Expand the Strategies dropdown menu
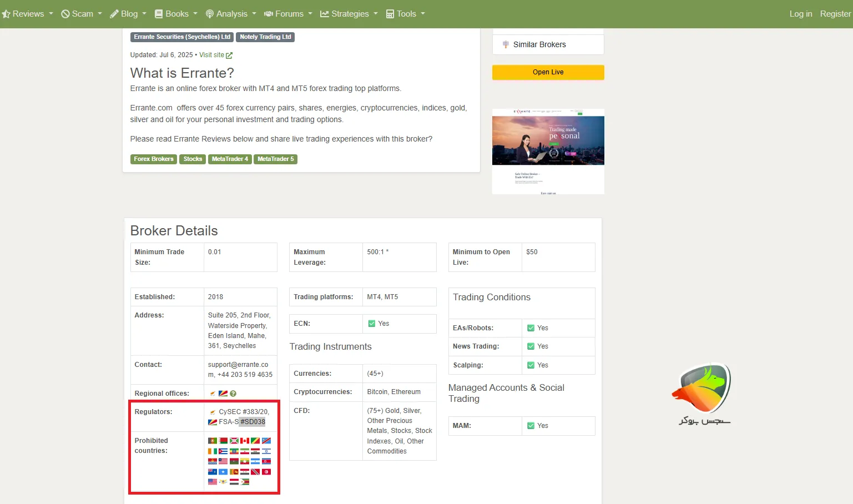 tap(349, 14)
